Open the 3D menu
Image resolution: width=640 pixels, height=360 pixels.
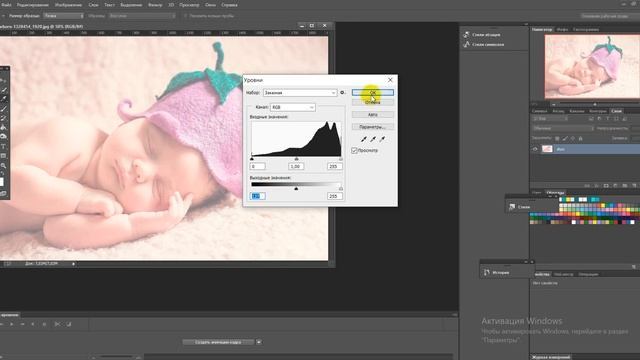tap(171, 5)
